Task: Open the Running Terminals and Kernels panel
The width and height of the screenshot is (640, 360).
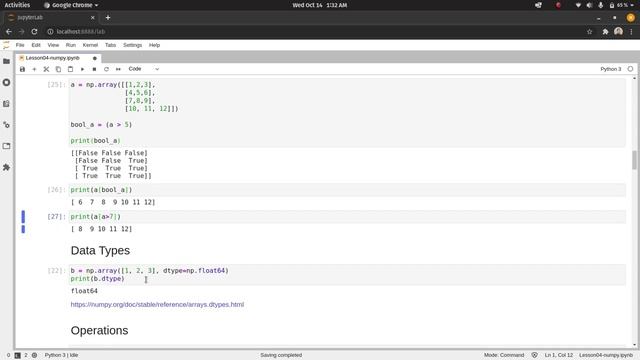Action: click(x=7, y=82)
